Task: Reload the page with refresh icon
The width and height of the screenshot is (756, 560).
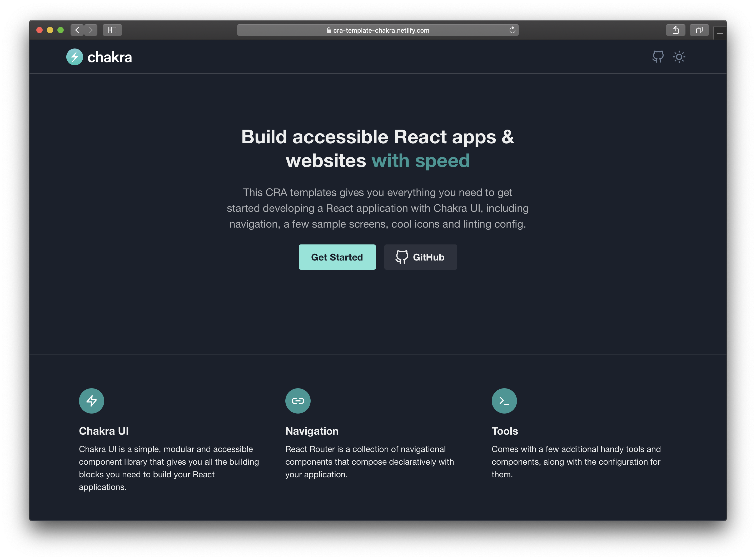Action: pos(512,30)
